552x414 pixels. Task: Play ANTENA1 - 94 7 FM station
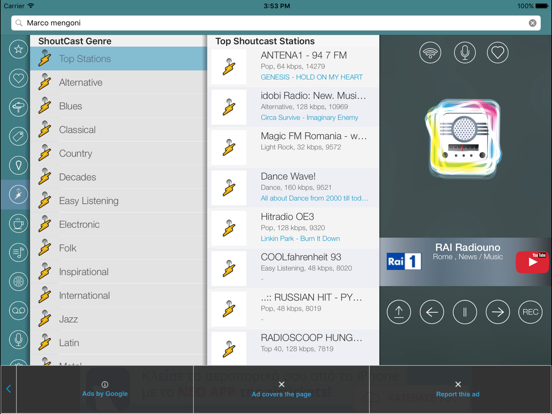[294, 67]
